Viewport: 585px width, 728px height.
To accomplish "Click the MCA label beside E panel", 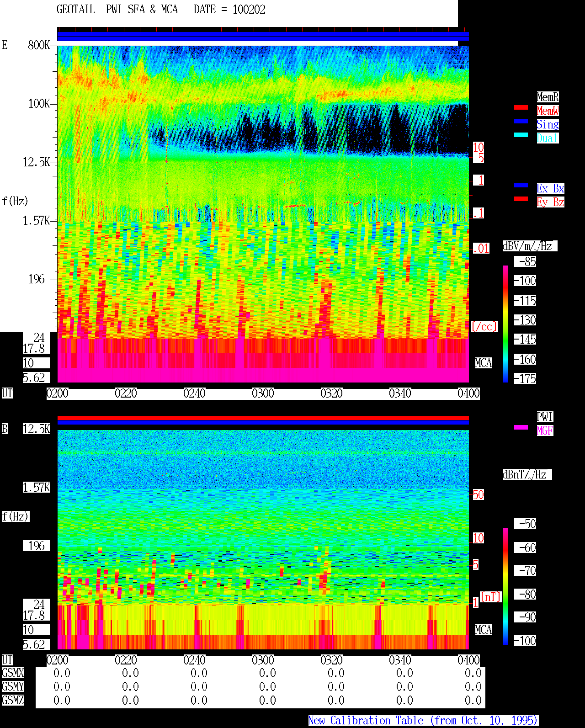I will click(483, 363).
